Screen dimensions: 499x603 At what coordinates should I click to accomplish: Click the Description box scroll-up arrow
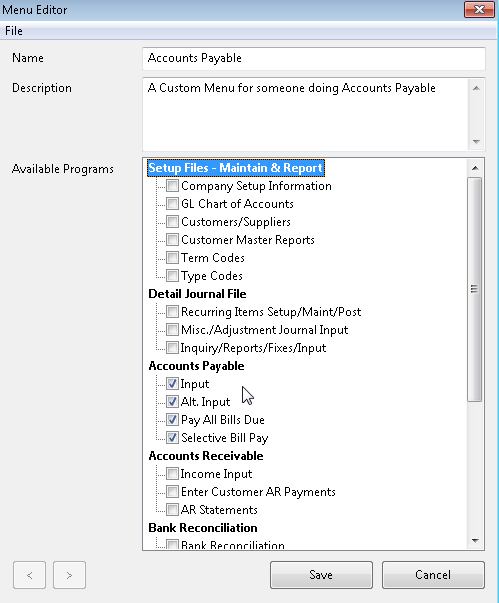coord(476,88)
